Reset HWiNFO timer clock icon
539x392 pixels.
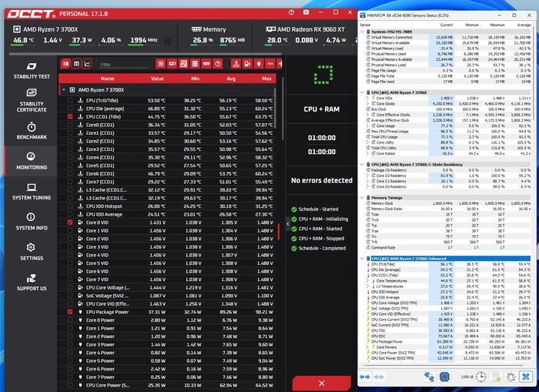[x=481, y=377]
